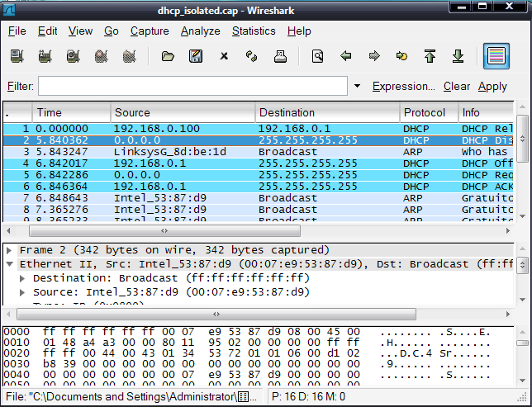532x407 pixels.
Task: Open the filter Expression... dialog
Action: pyautogui.click(x=403, y=86)
